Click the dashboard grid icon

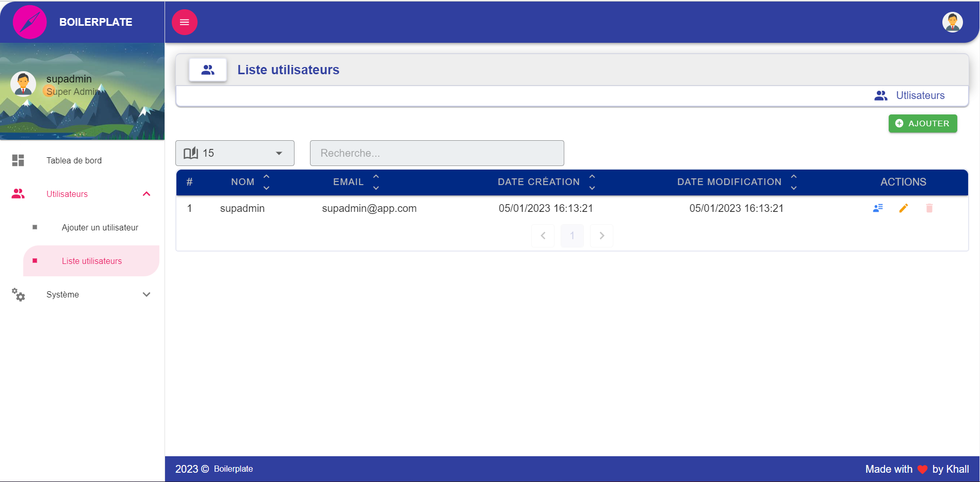18,160
